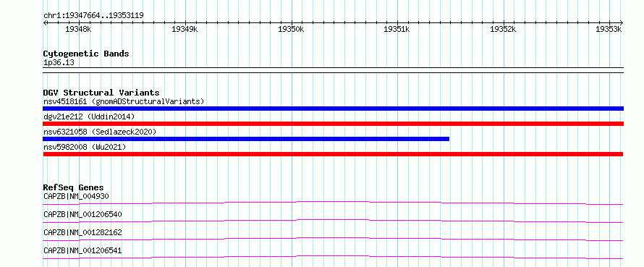Click the red bar for nsv5982008
This screenshot has width=644, height=267.
[333, 154]
